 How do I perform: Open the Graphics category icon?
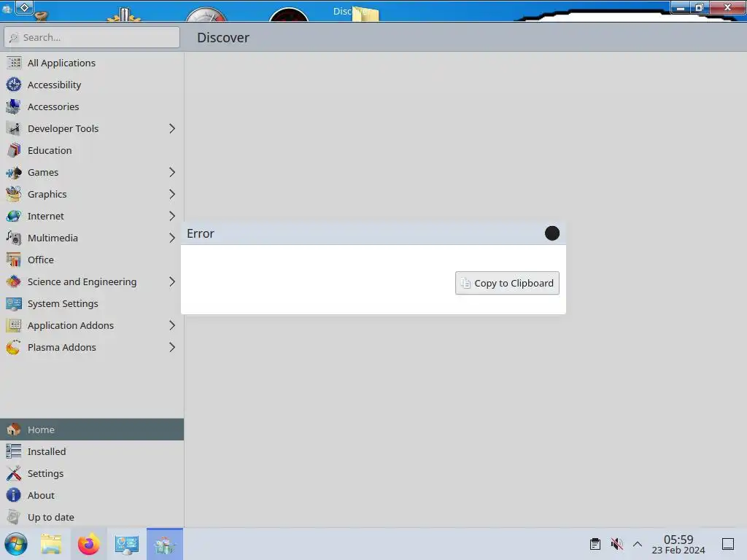point(14,194)
